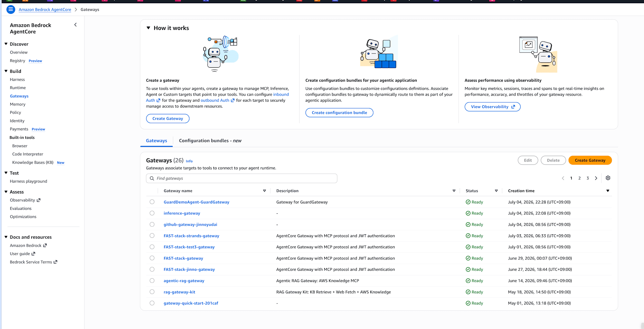The image size is (644, 329).
Task: Collapse the side navigation with the chevron icon
Action: (x=76, y=25)
